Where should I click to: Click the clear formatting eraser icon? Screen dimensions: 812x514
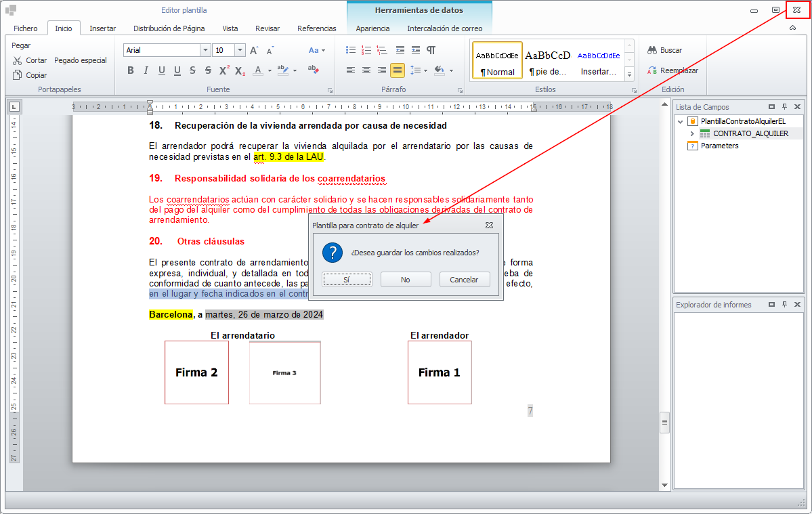pos(313,70)
